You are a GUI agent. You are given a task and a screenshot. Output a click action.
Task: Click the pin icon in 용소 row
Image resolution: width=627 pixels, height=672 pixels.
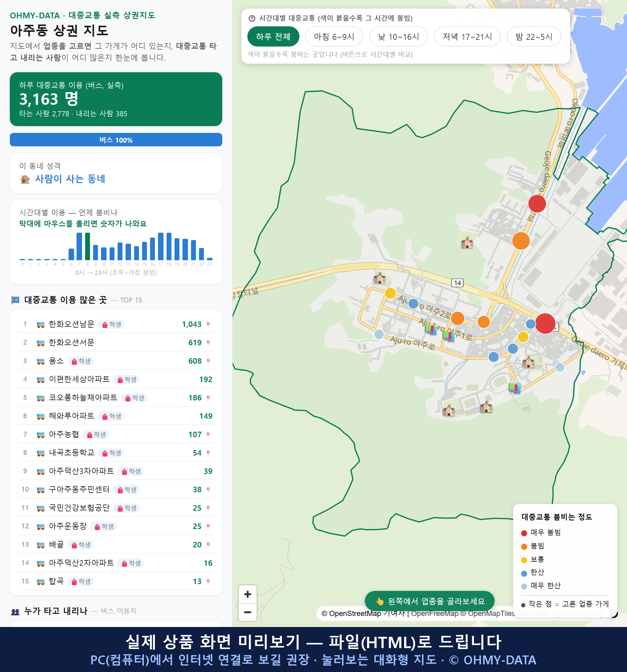(x=208, y=361)
